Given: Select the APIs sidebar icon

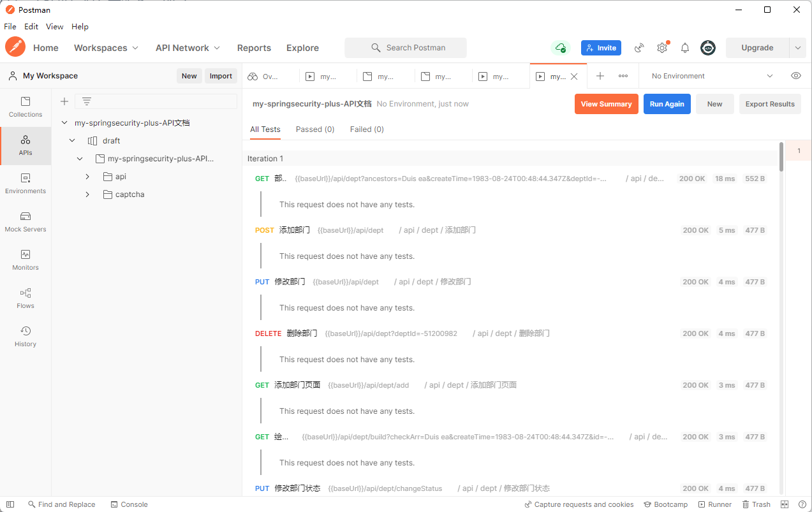Looking at the screenshot, I should 26,145.
